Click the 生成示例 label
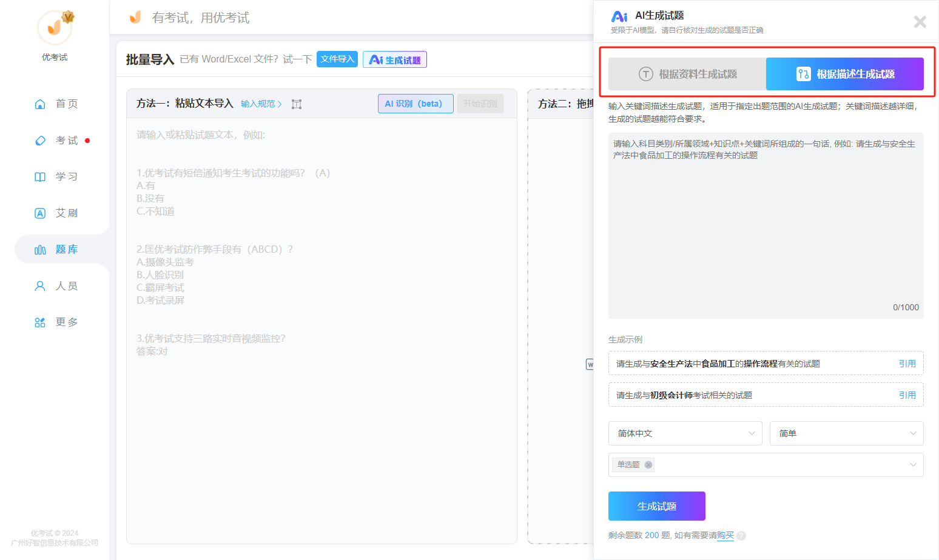 [x=625, y=339]
